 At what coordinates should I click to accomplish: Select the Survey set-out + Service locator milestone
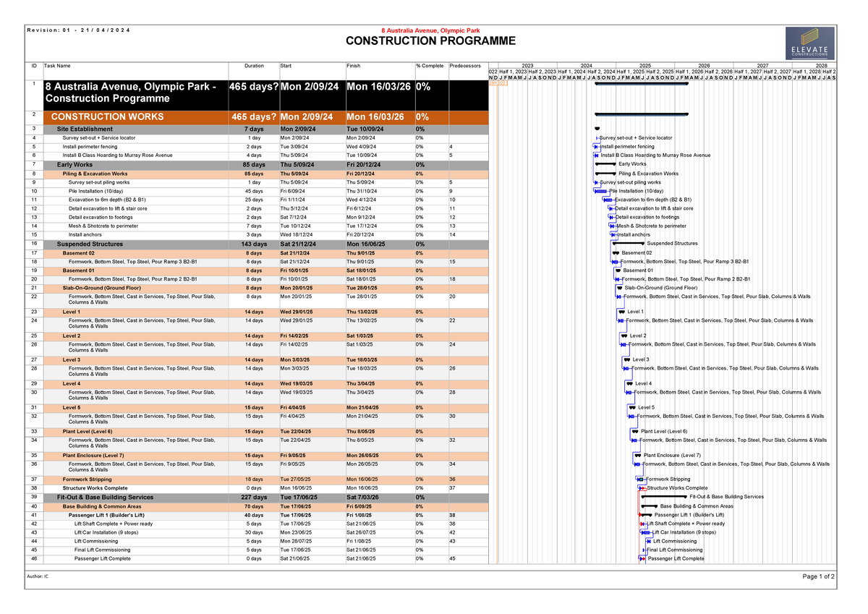(597, 137)
